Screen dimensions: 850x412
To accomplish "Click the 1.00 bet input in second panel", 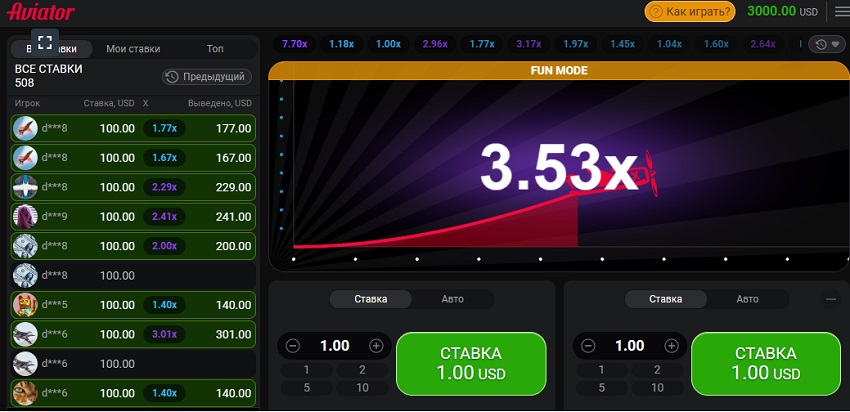I will coord(629,346).
